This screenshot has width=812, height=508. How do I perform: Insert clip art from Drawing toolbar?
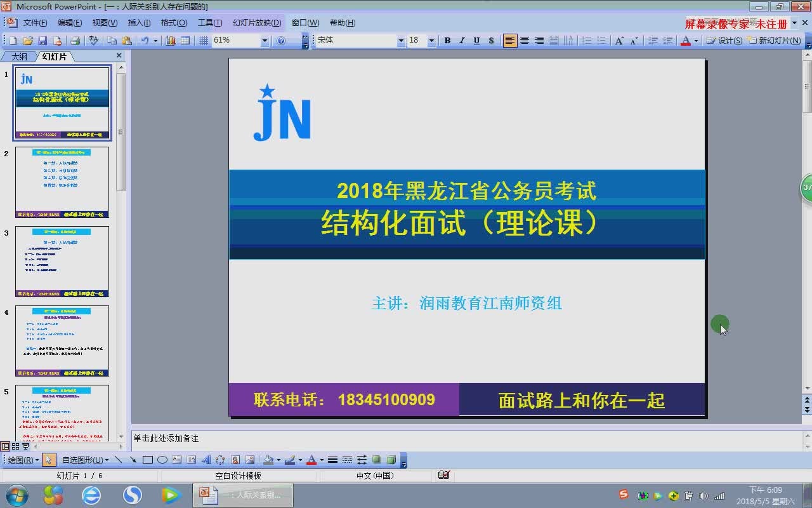coord(235,460)
